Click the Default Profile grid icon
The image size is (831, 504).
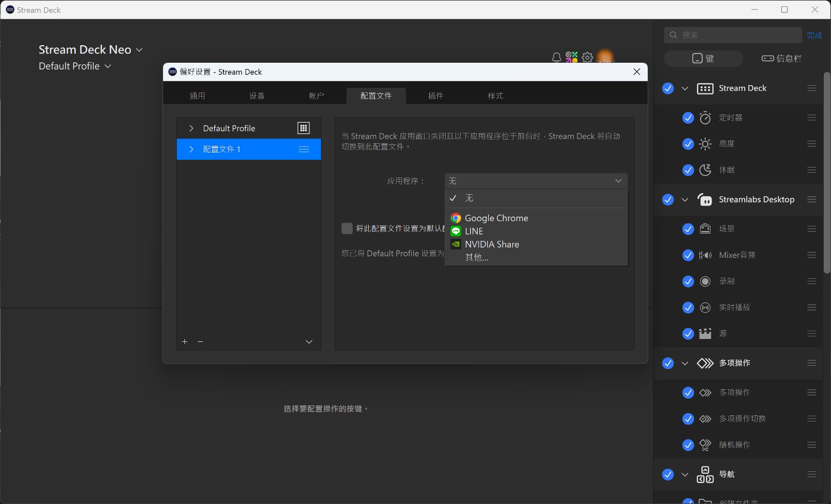pyautogui.click(x=304, y=128)
